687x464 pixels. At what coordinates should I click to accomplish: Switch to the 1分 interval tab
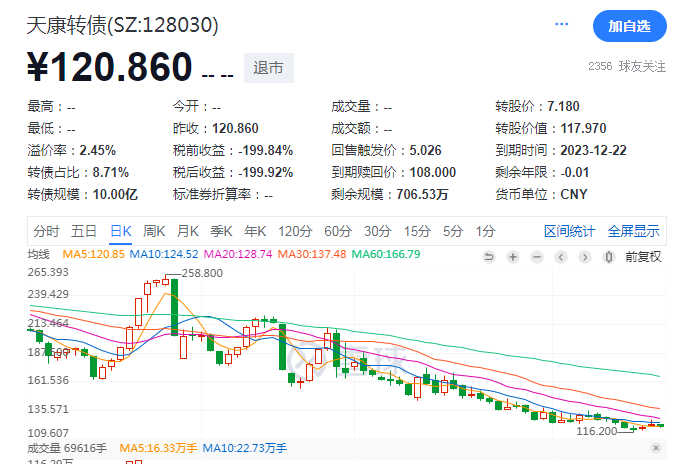(485, 231)
